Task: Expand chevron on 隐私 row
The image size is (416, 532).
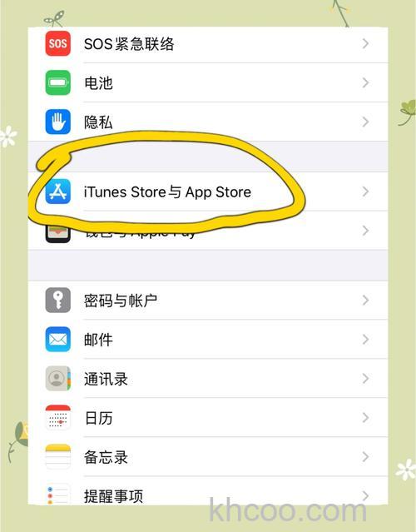Action: [365, 122]
